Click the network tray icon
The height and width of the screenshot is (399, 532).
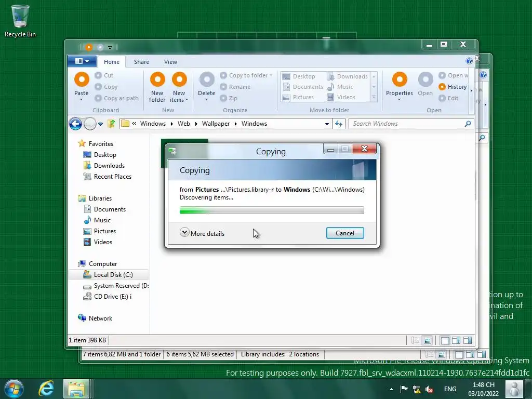point(417,389)
